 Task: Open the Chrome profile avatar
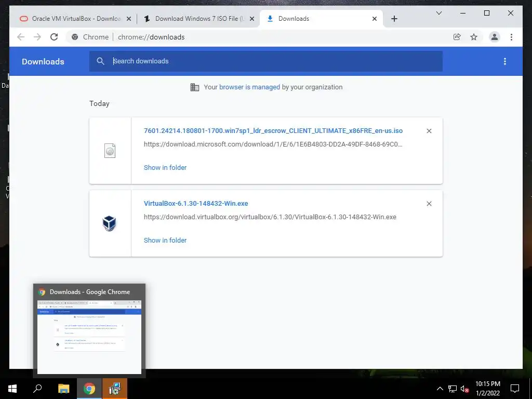click(x=495, y=37)
